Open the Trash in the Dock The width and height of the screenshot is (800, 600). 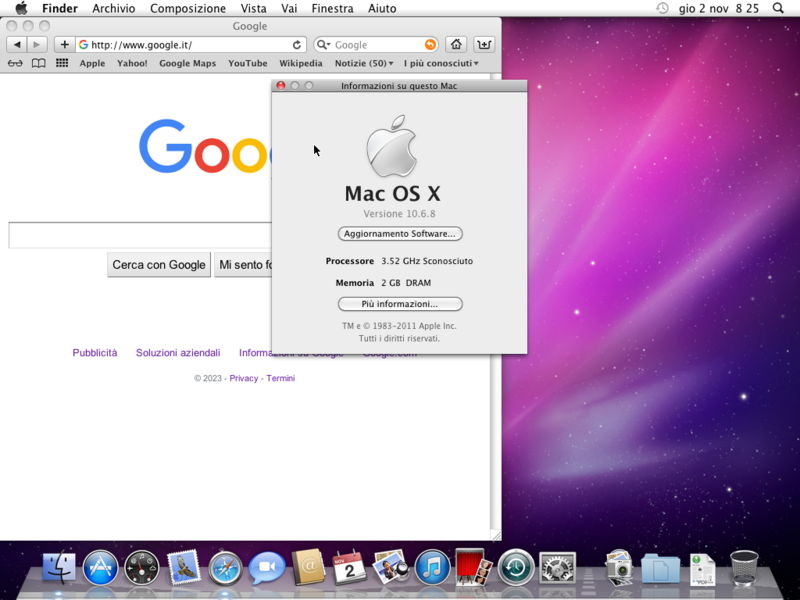point(744,568)
